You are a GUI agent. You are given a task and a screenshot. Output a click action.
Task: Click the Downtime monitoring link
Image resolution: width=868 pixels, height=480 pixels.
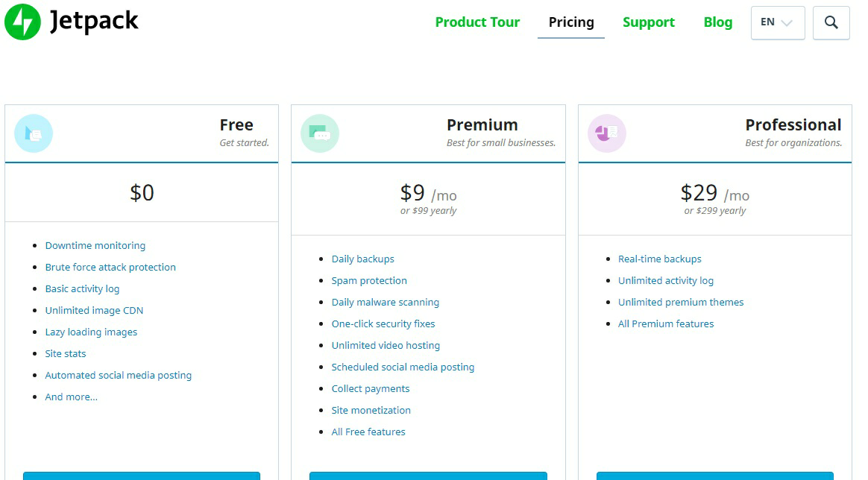(95, 245)
